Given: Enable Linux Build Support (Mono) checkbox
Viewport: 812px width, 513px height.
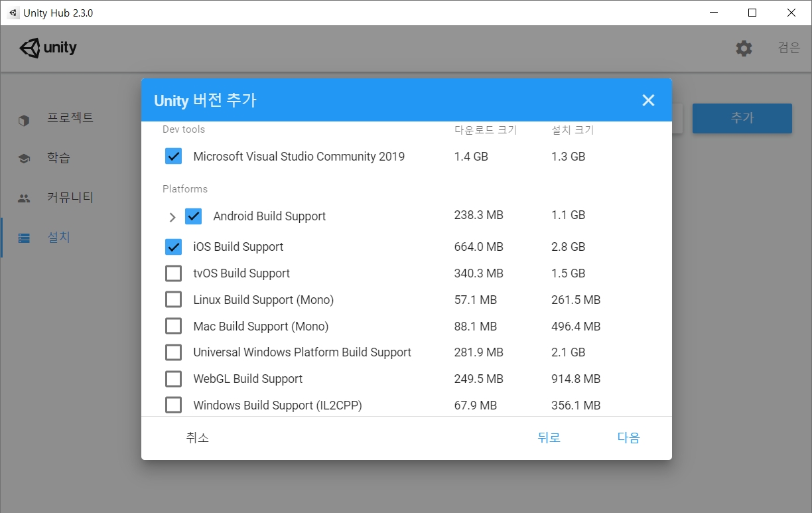Looking at the screenshot, I should (173, 300).
